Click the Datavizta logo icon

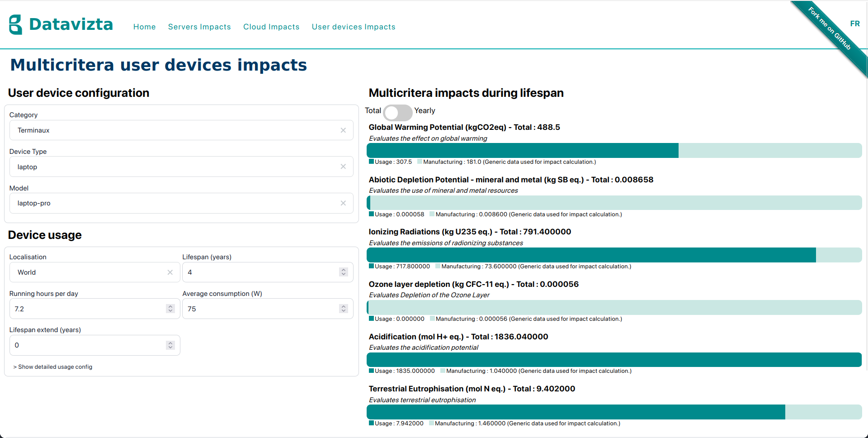tap(15, 24)
